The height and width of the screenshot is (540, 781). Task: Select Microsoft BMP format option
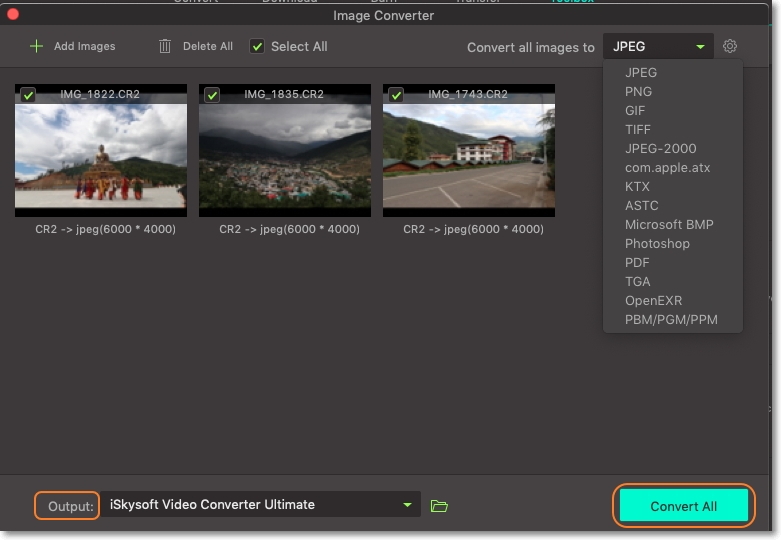pos(669,225)
